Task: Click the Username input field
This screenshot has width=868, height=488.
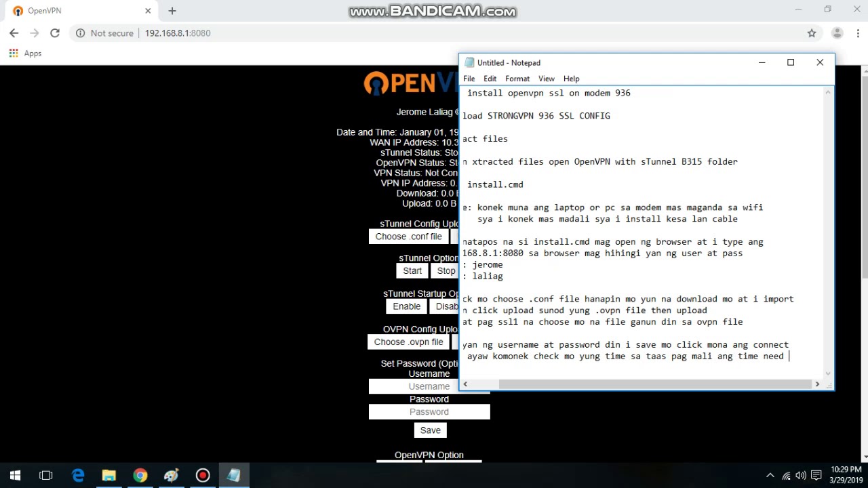Action: tap(429, 386)
